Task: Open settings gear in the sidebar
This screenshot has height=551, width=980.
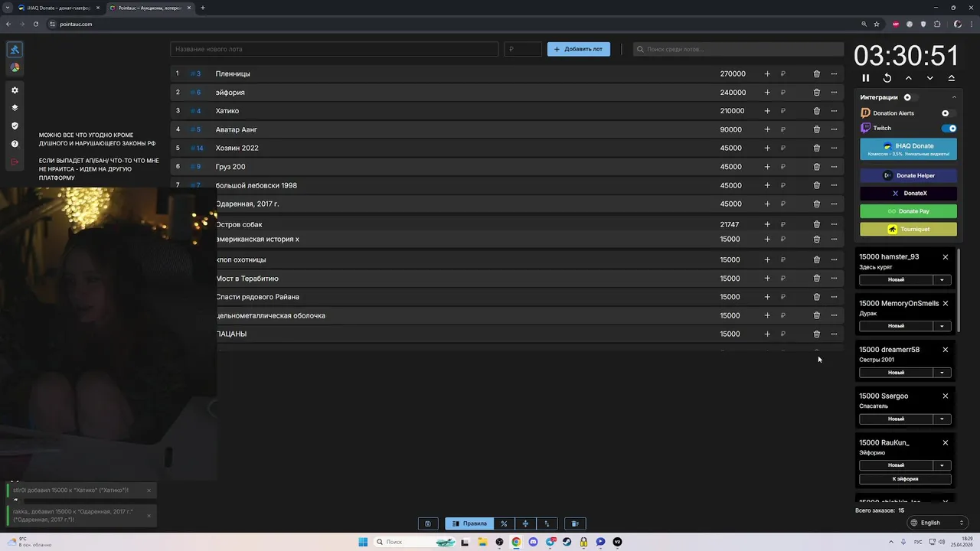Action: pos(15,90)
